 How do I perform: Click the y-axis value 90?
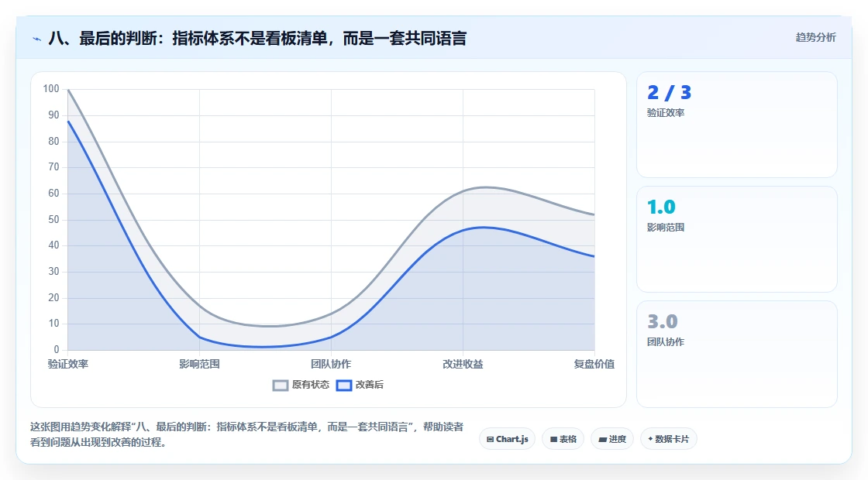click(53, 115)
